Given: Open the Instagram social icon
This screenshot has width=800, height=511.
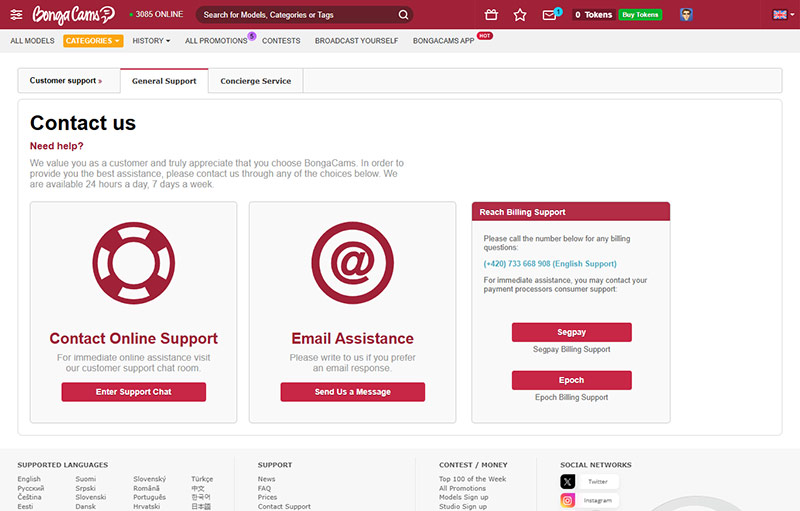Looking at the screenshot, I should coord(567,500).
